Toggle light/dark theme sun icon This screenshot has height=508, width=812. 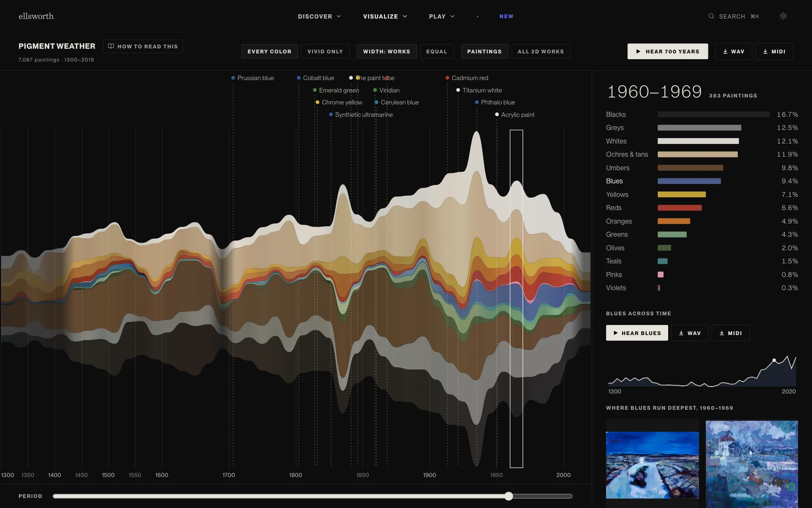click(x=783, y=16)
